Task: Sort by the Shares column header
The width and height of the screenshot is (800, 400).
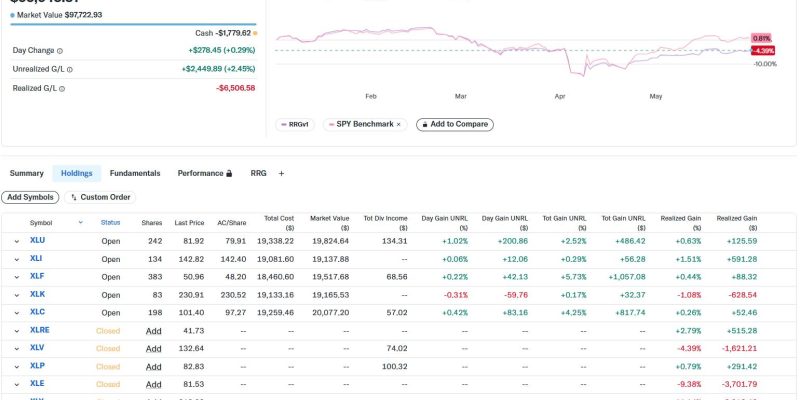Action: point(152,223)
